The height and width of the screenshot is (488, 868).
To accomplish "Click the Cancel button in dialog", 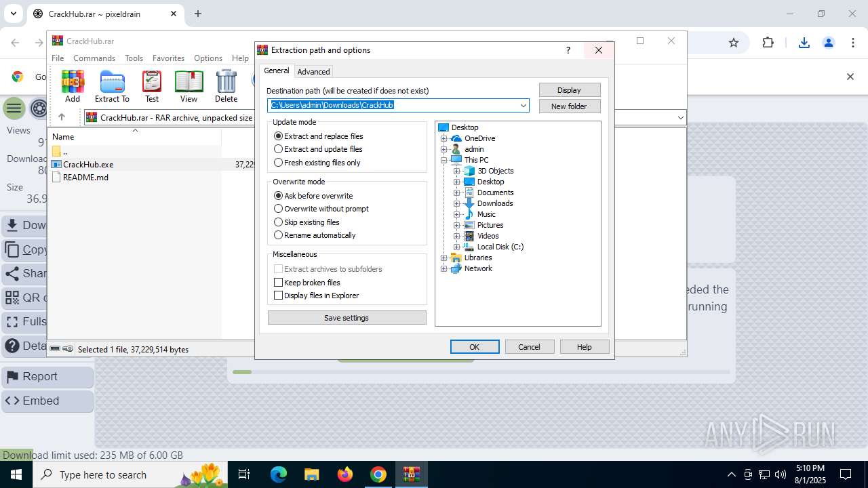I will point(530,347).
